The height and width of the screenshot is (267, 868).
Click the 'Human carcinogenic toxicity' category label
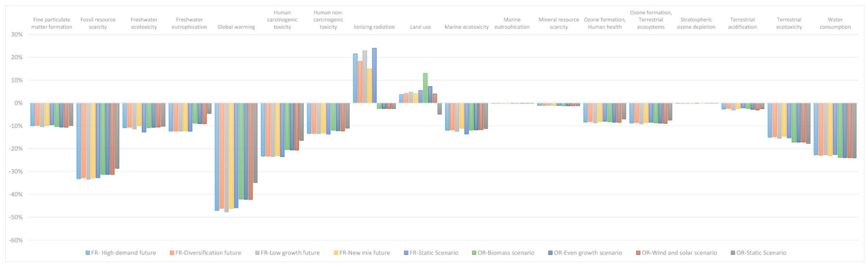[282, 20]
